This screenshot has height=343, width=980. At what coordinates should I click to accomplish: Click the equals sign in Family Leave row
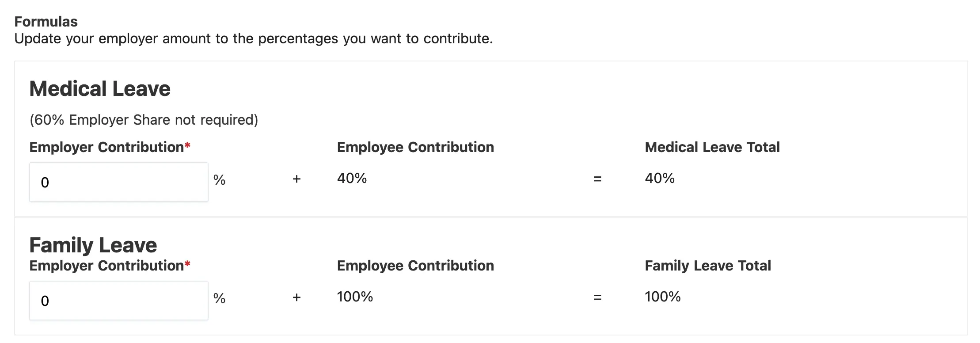click(x=597, y=297)
